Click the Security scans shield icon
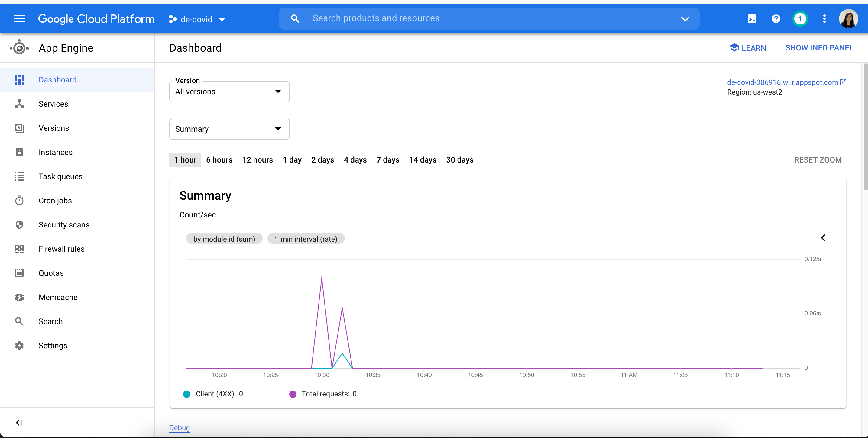 point(19,224)
